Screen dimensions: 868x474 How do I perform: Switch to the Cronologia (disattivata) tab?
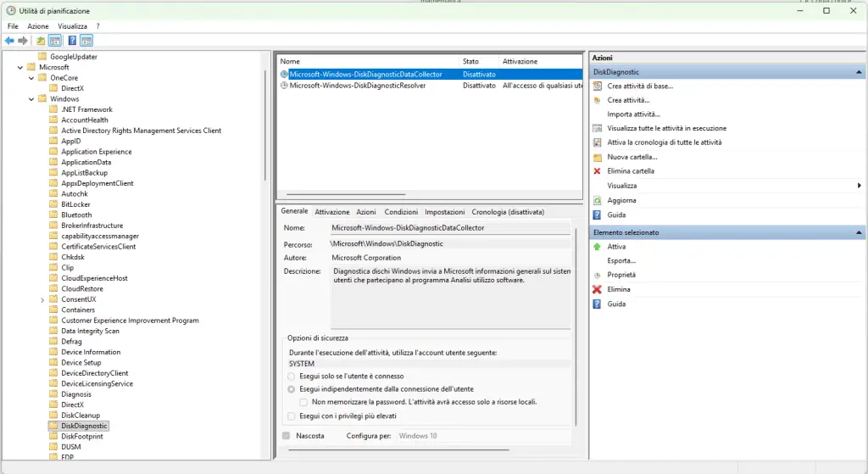tap(508, 212)
